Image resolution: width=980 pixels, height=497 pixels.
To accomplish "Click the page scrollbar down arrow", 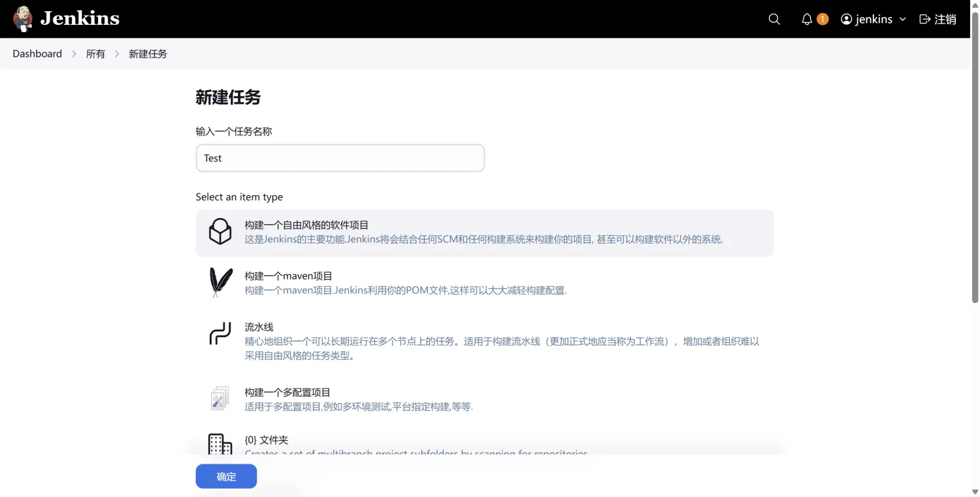I will (974, 491).
